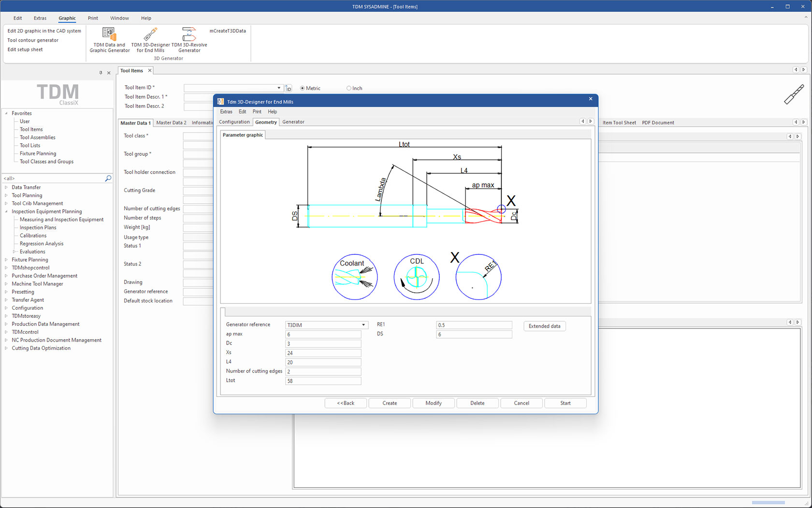Click the Start button

tap(565, 403)
